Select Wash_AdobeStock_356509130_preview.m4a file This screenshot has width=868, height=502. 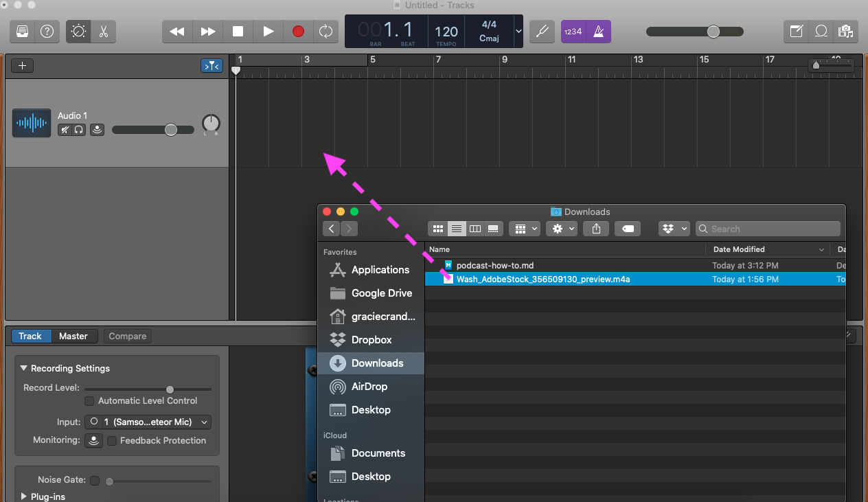tap(635, 279)
